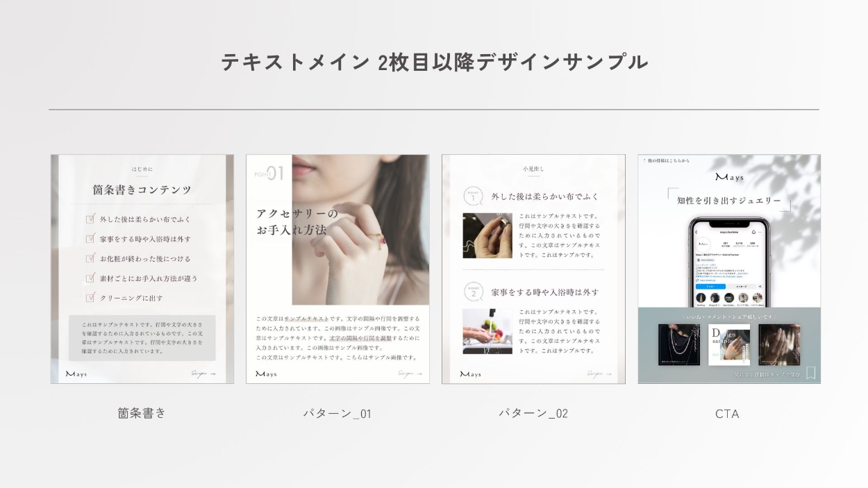Select the パターン_02 label

533,414
